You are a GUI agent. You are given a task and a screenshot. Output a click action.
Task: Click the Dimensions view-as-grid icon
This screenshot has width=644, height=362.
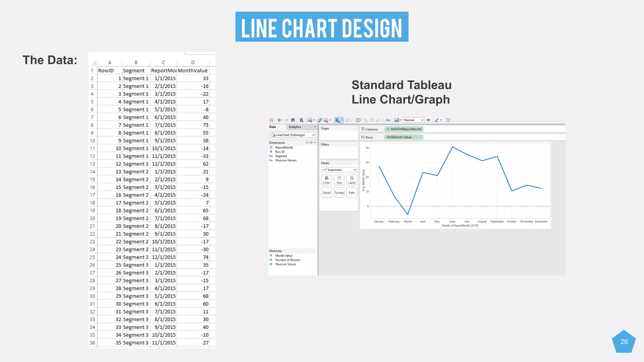point(307,142)
